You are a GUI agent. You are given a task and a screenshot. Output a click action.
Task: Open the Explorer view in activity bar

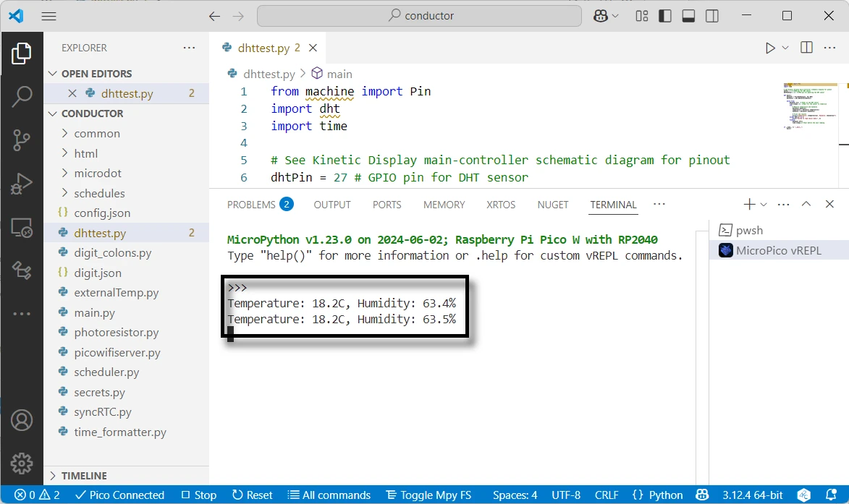(x=22, y=54)
